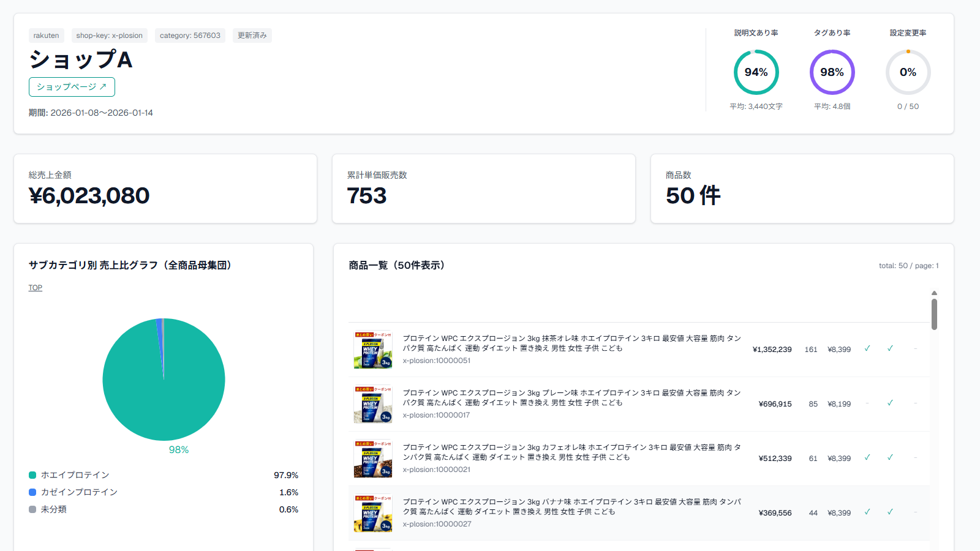Viewport: 980px width, 551px height.
Task: Click the 94% 説明文あり率 ring gauge
Action: (756, 72)
